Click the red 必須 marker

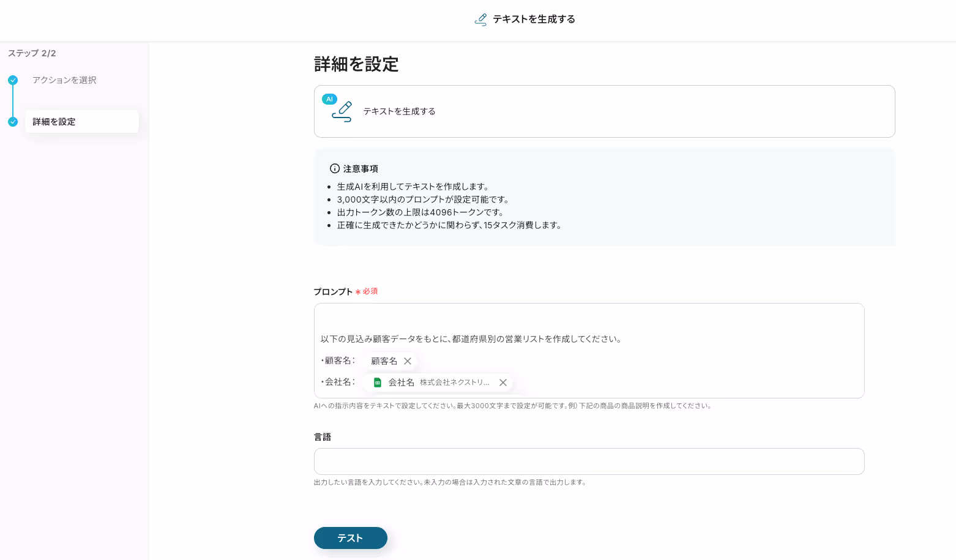coord(367,291)
